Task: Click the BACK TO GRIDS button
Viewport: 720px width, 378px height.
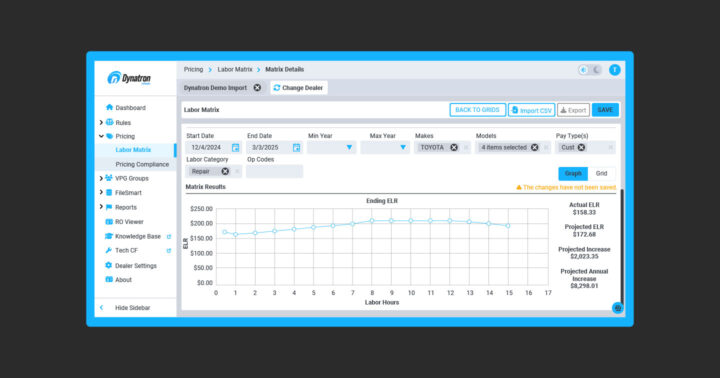Action: tap(478, 110)
